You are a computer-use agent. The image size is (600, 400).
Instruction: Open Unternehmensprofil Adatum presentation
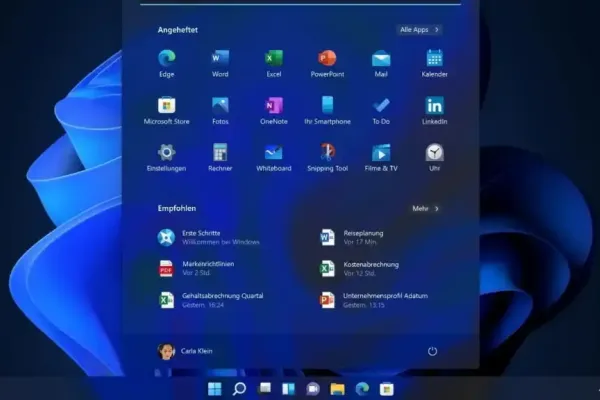click(x=374, y=300)
